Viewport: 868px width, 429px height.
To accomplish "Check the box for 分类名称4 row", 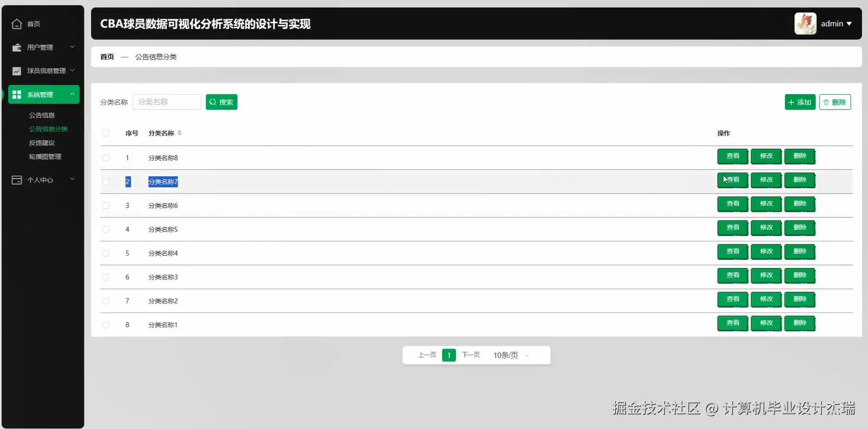I will tap(106, 253).
